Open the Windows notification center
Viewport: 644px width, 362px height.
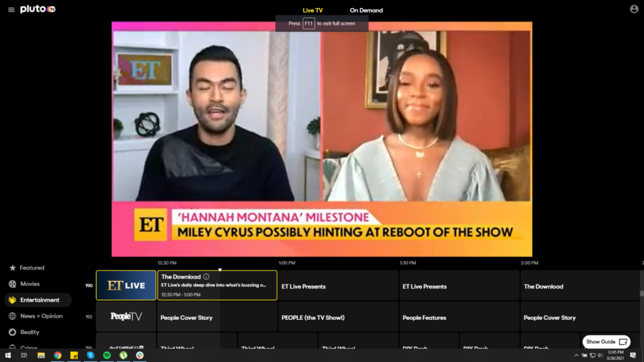pyautogui.click(x=633, y=356)
